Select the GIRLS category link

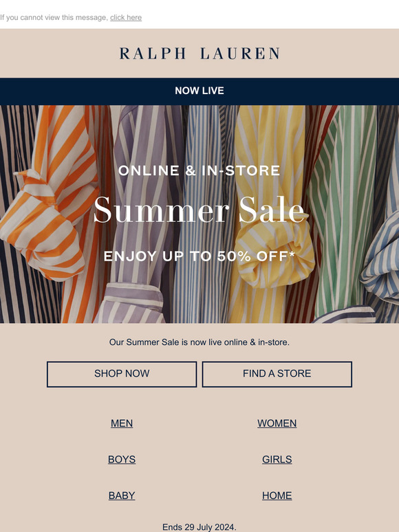pyautogui.click(x=277, y=459)
